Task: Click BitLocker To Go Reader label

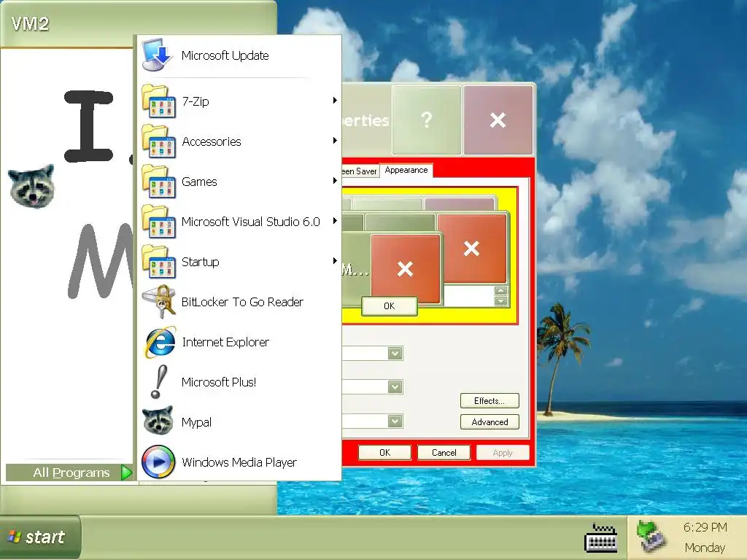Action: [x=242, y=302]
